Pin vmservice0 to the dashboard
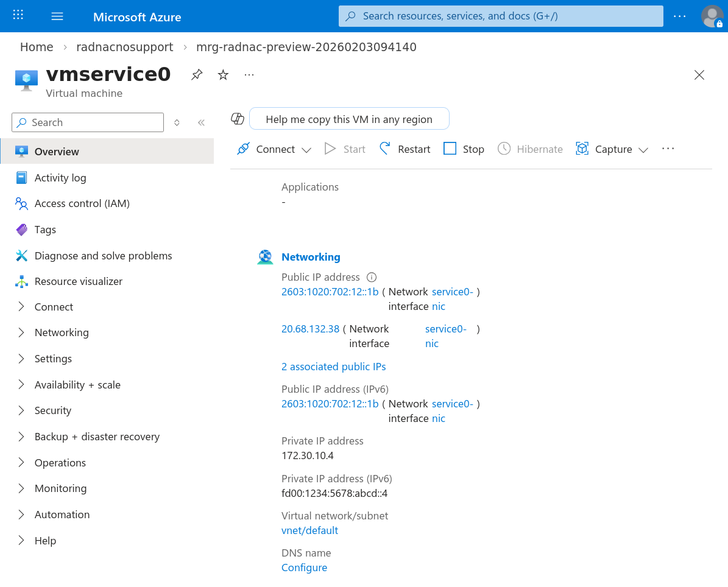The height and width of the screenshot is (587, 728). click(x=196, y=75)
